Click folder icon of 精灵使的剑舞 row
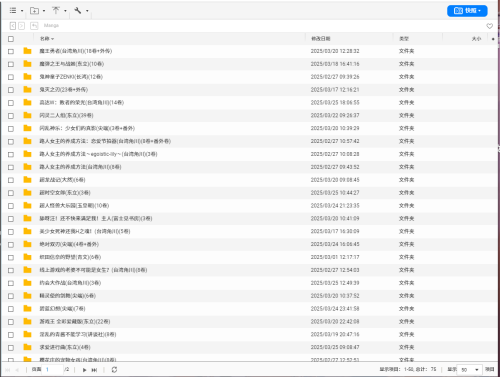 click(27, 296)
